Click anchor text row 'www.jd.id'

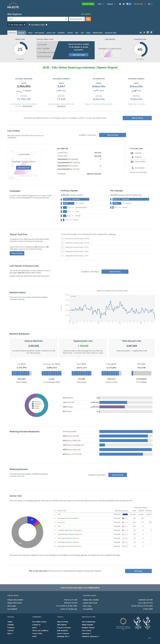(x=61, y=522)
